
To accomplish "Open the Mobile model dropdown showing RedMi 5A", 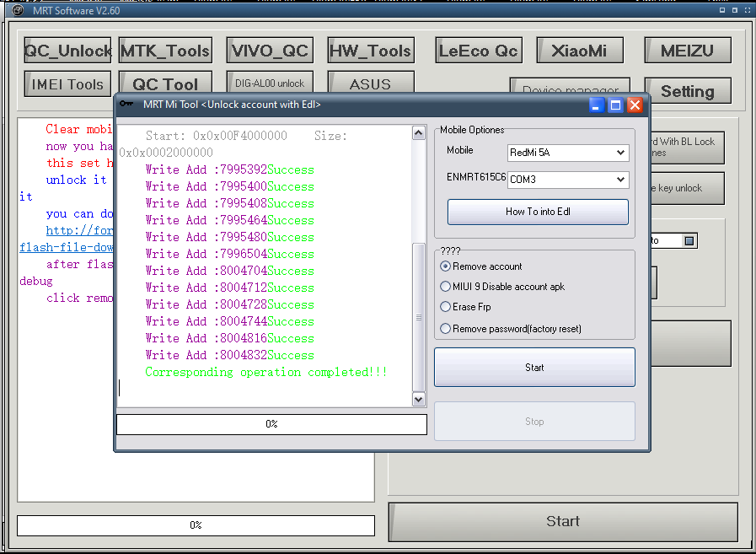I will point(568,153).
